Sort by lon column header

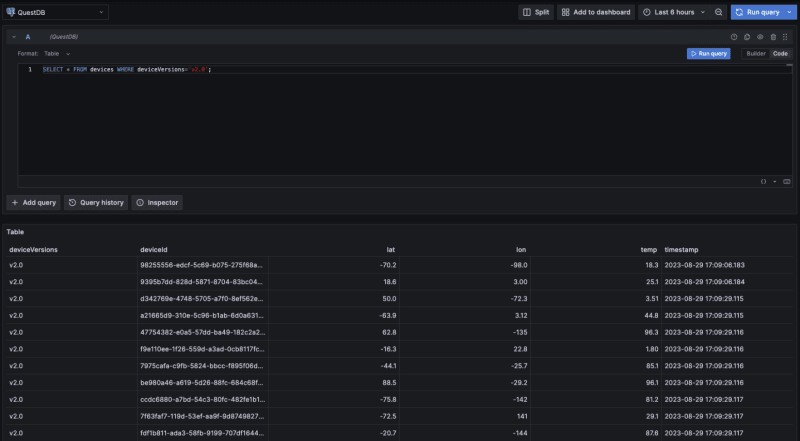521,250
